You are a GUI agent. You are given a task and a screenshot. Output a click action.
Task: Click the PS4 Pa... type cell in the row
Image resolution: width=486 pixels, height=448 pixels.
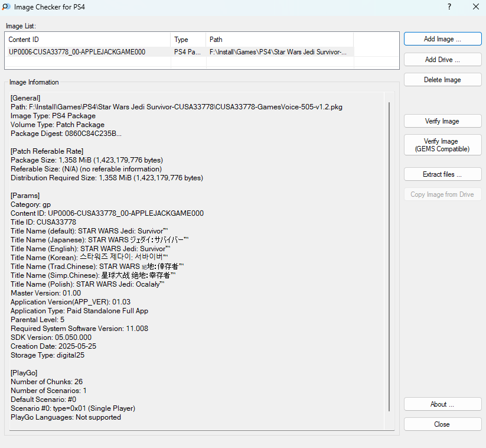pos(187,52)
